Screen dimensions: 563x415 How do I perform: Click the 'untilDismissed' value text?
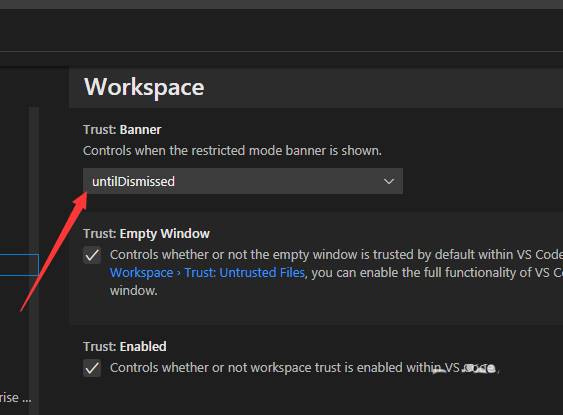133,181
